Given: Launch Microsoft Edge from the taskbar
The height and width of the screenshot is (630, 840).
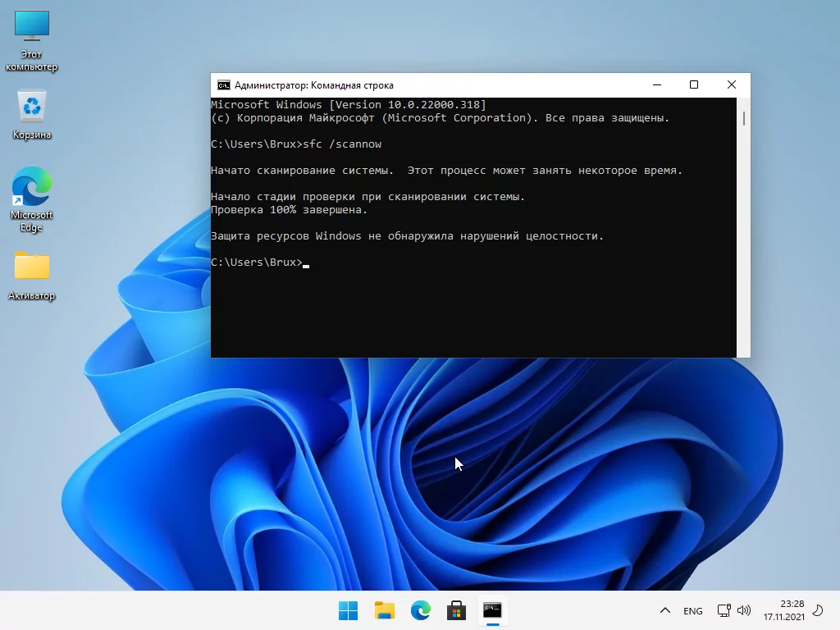Looking at the screenshot, I should (x=420, y=610).
